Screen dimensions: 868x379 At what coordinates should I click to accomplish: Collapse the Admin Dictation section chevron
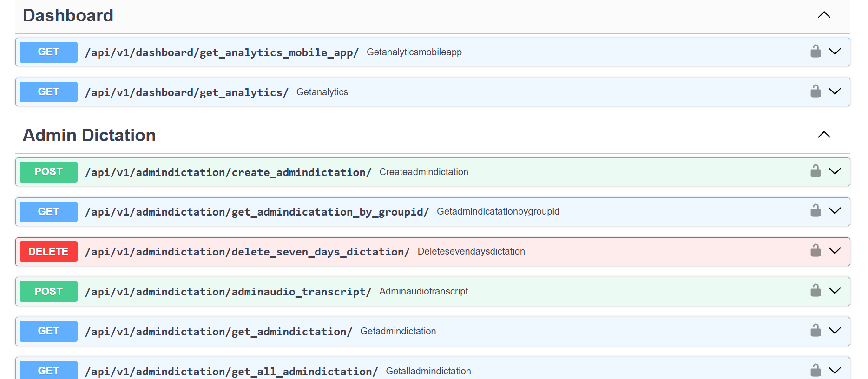(x=824, y=135)
